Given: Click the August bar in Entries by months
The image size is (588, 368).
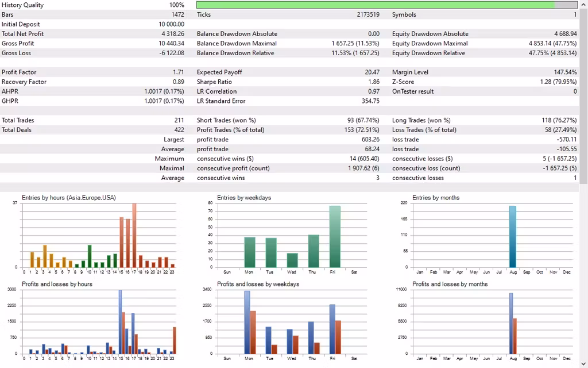Looking at the screenshot, I should [513, 236].
